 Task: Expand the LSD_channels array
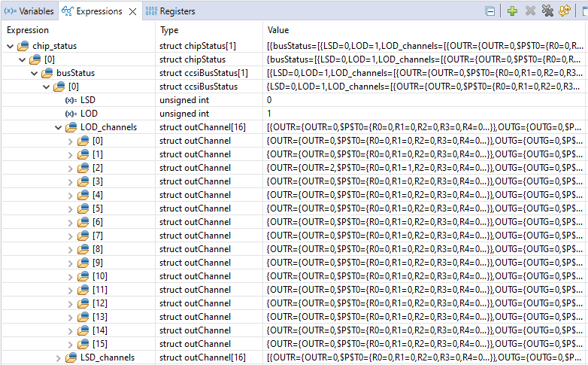coord(59,357)
